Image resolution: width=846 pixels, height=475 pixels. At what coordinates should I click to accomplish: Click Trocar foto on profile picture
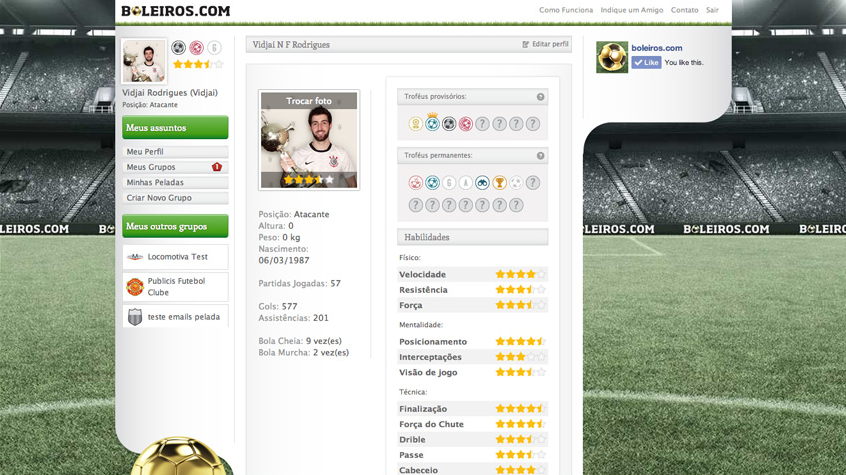point(309,101)
